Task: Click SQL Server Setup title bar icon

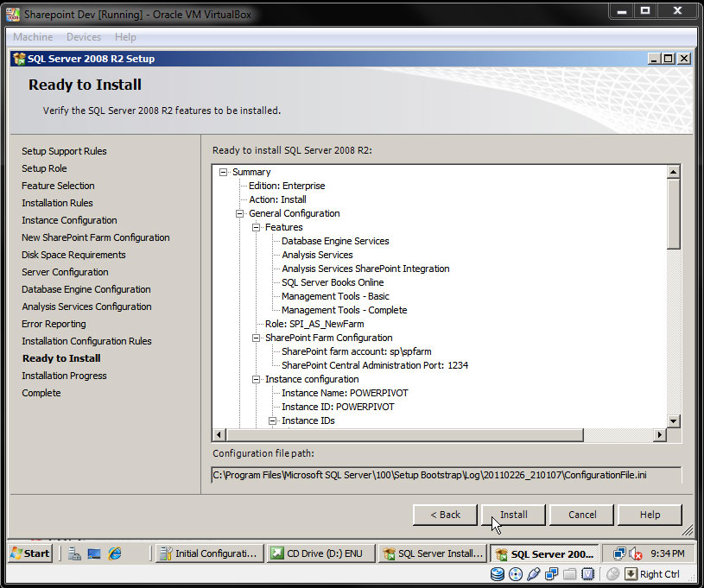Action: click(x=19, y=59)
